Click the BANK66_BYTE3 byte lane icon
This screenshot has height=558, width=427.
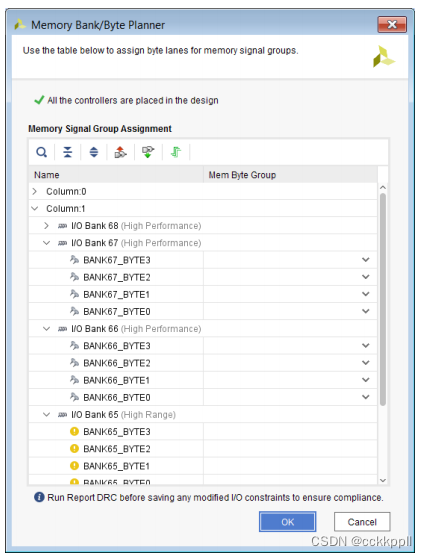point(74,346)
